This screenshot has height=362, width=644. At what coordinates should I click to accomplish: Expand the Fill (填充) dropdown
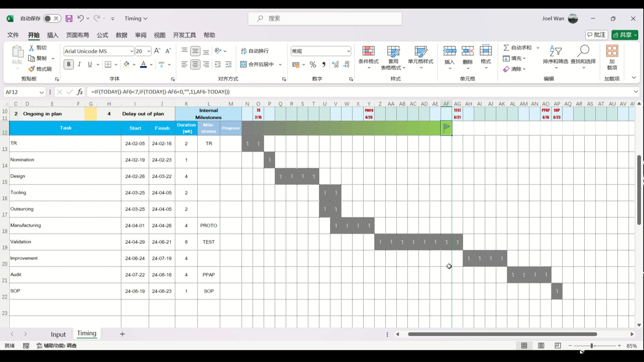(524, 58)
